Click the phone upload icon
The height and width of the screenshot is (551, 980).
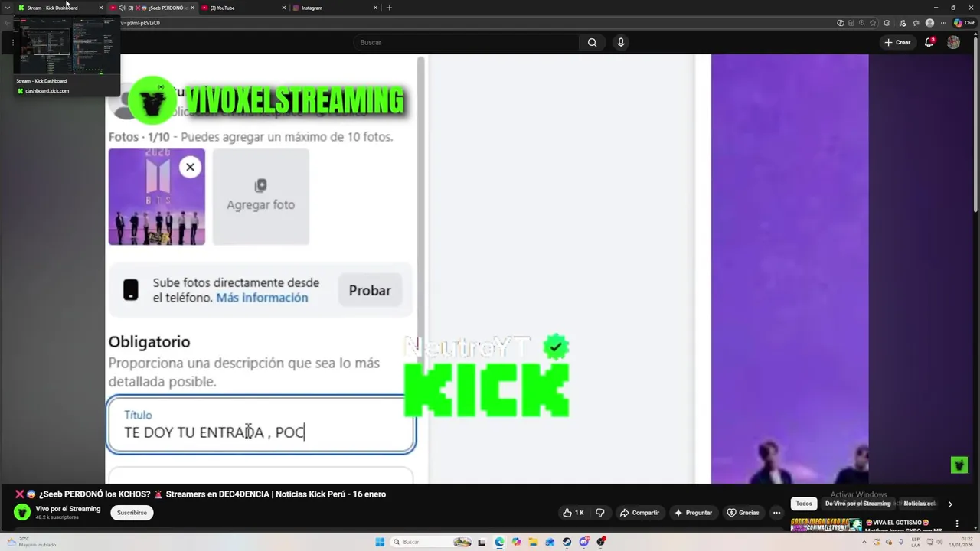[x=131, y=290]
